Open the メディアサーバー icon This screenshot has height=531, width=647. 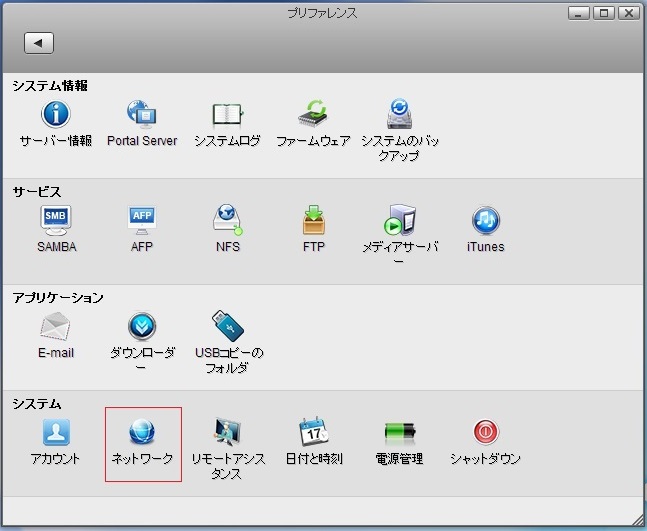click(399, 219)
